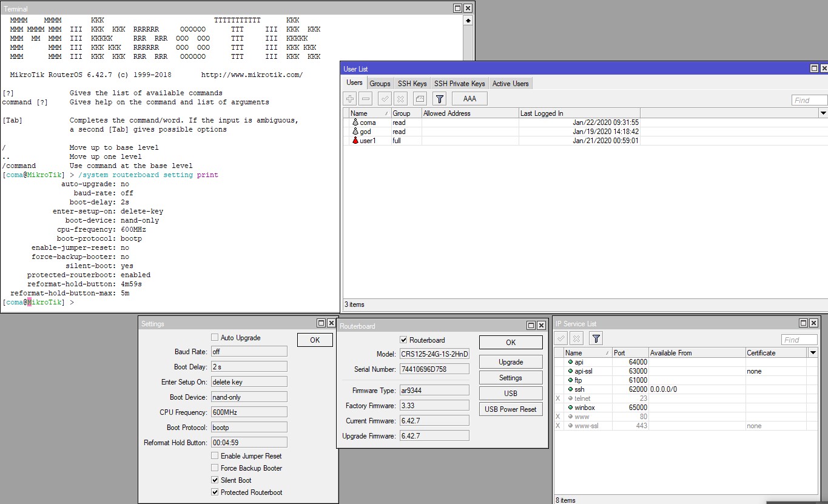828x504 pixels.
Task: Click the Settings button in Routerboard window
Action: click(x=511, y=377)
